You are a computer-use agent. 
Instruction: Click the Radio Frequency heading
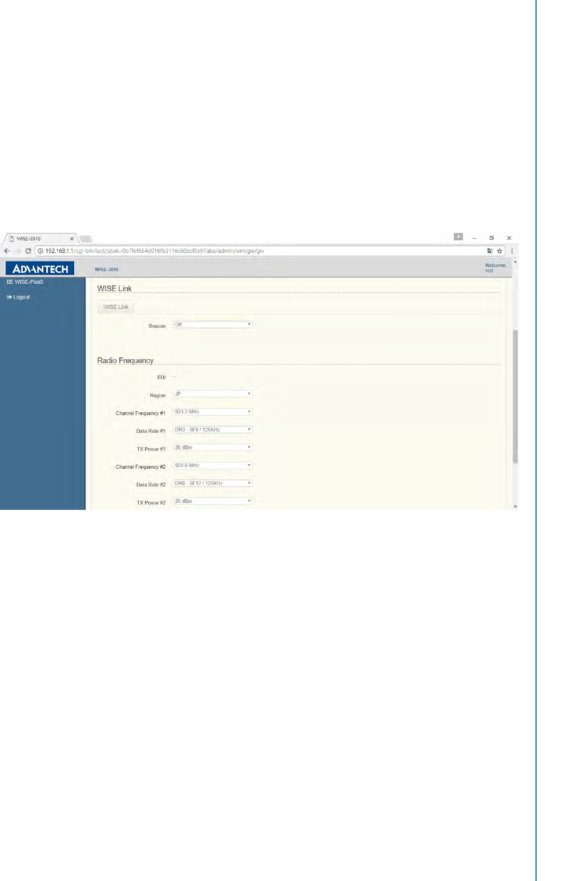click(x=126, y=361)
